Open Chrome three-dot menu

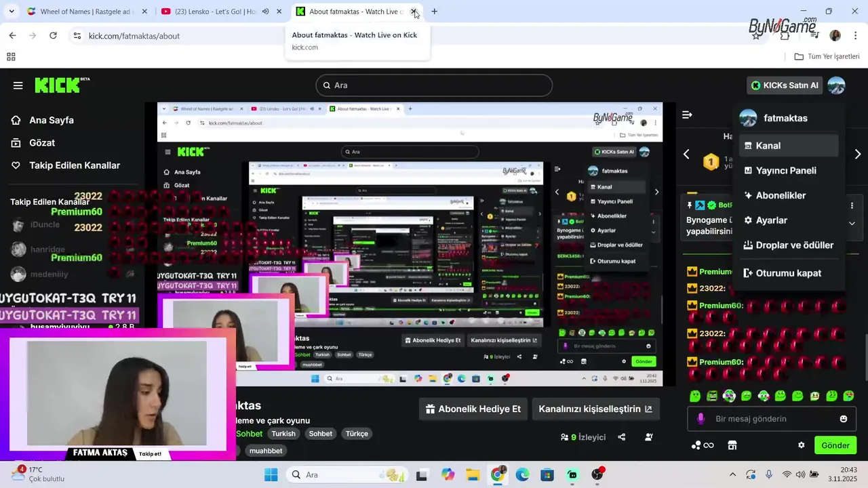click(856, 35)
